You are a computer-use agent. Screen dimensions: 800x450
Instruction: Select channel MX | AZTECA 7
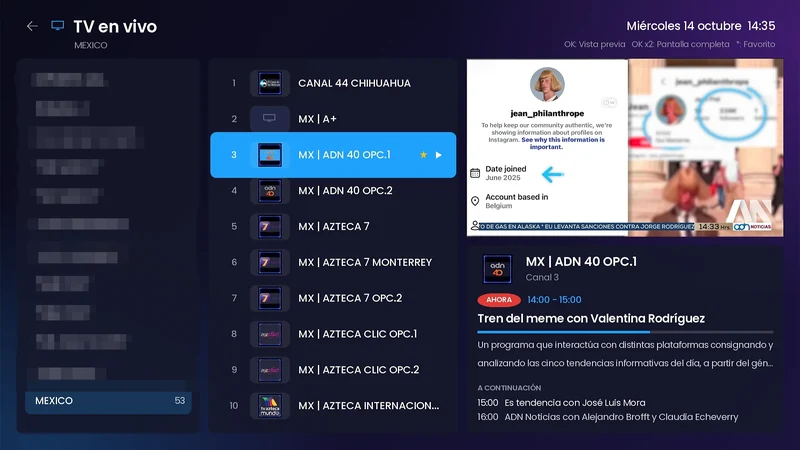333,227
